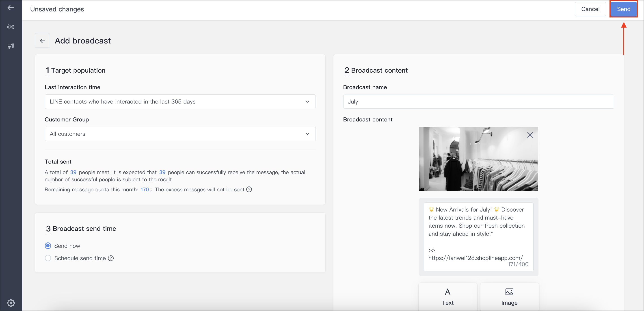Go back using arrow beside Add broadcast

pos(43,41)
